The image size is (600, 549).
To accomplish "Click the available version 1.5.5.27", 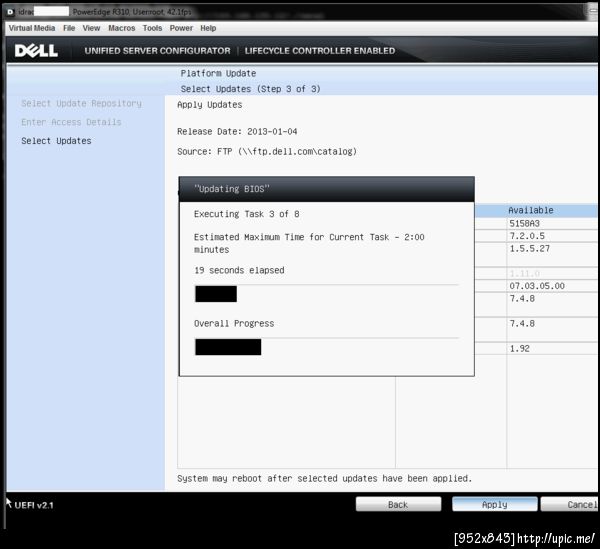I will [x=529, y=249].
